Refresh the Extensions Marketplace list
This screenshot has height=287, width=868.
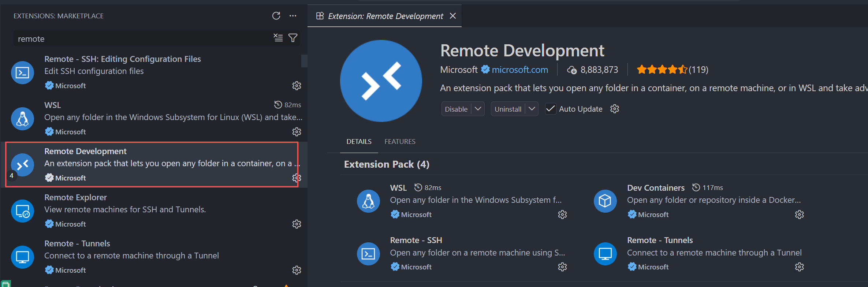276,16
